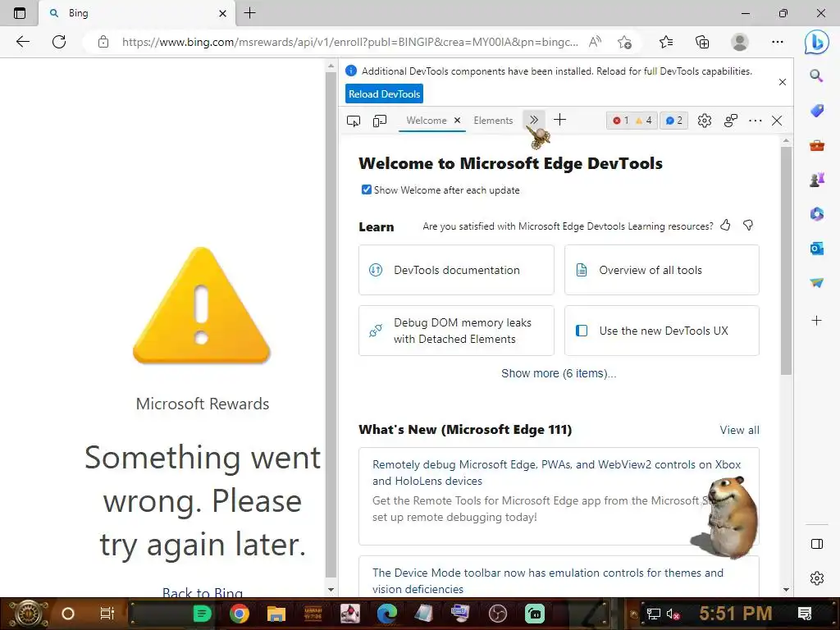Close the Bing browser tab
The width and height of the screenshot is (840, 630).
tap(223, 13)
